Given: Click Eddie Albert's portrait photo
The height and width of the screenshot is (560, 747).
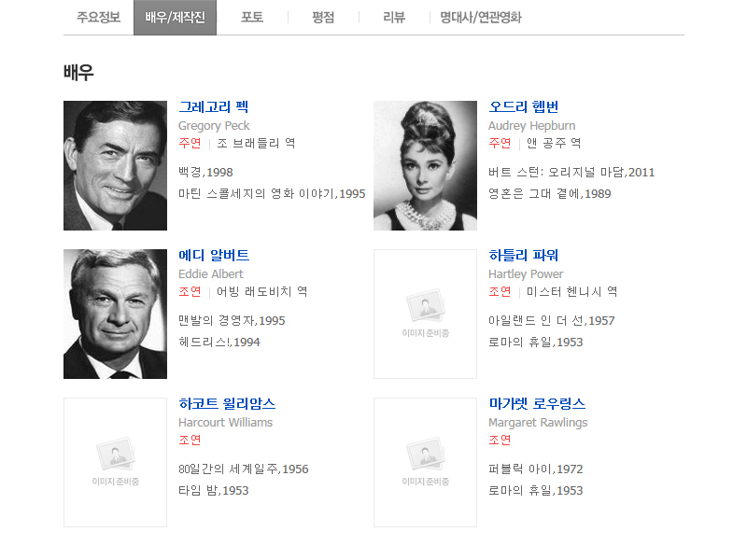Looking at the screenshot, I should point(115,315).
